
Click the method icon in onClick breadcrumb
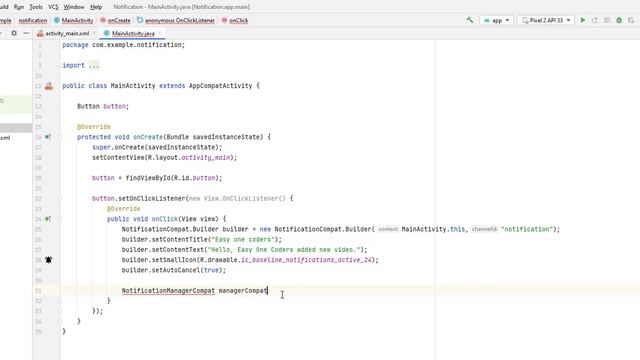224,20
